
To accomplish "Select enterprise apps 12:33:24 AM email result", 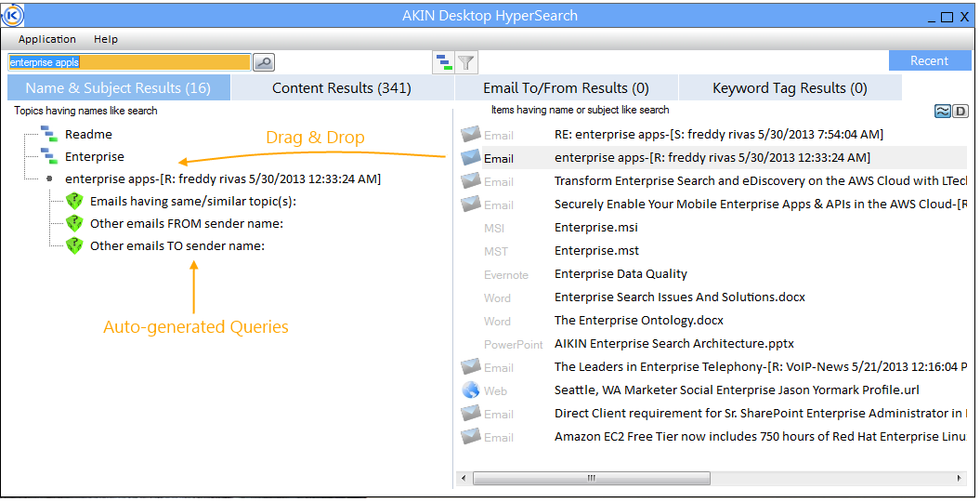I will (713, 157).
